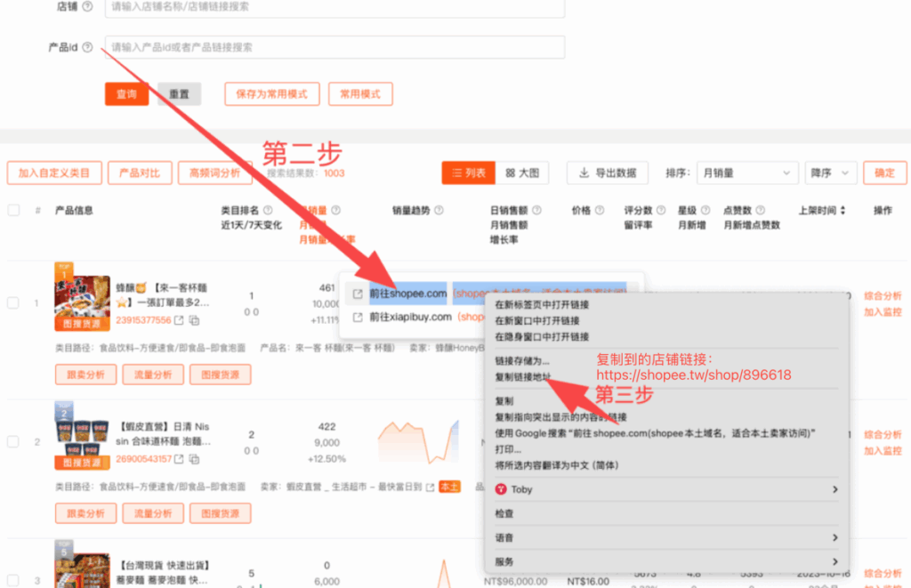The height and width of the screenshot is (588, 911).
Task: Click help icon beside 店铺 label
Action: (87, 6)
